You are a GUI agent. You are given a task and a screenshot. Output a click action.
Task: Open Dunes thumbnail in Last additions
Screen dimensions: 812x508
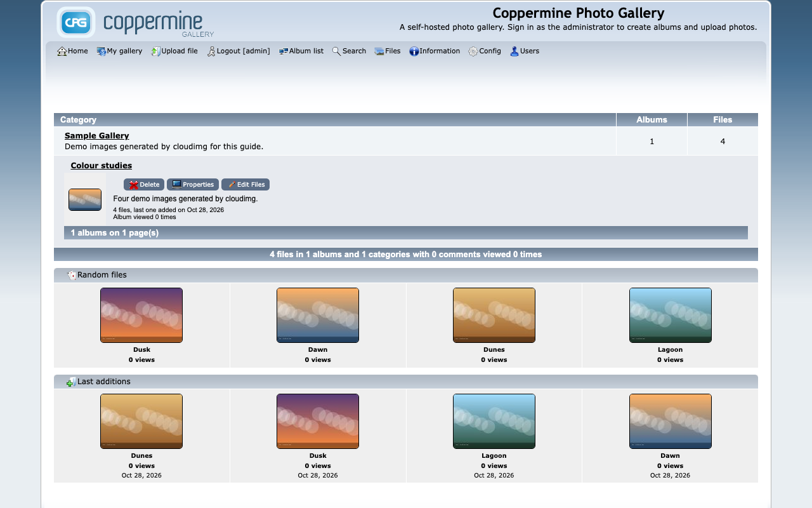click(141, 421)
